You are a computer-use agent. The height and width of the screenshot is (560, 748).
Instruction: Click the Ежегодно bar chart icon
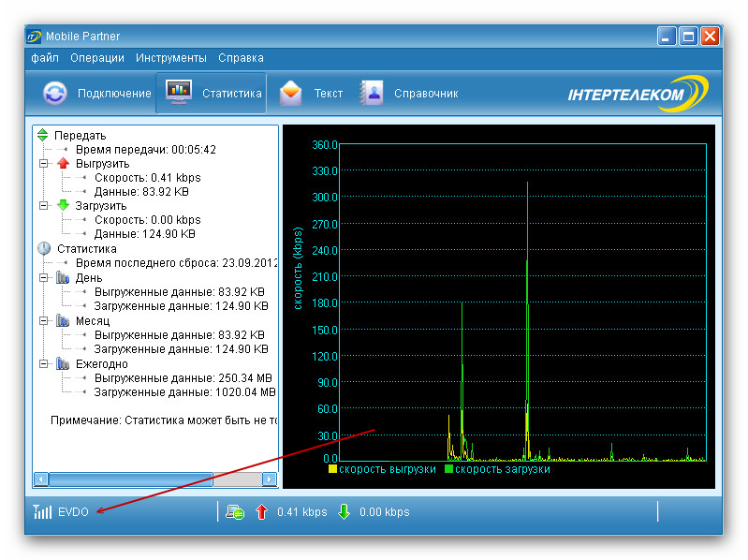pos(63,363)
